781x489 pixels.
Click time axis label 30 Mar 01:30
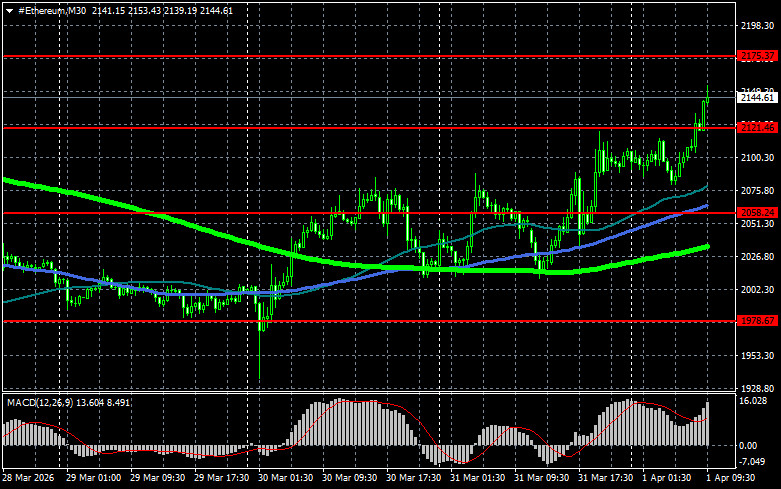tap(285, 478)
